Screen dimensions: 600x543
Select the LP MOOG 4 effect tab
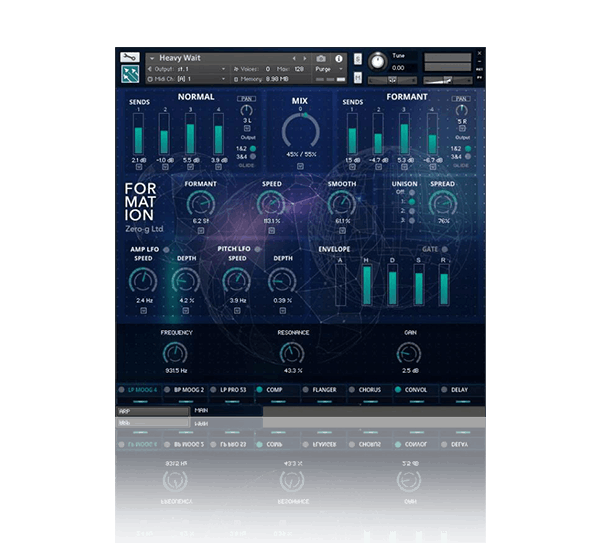(x=142, y=390)
